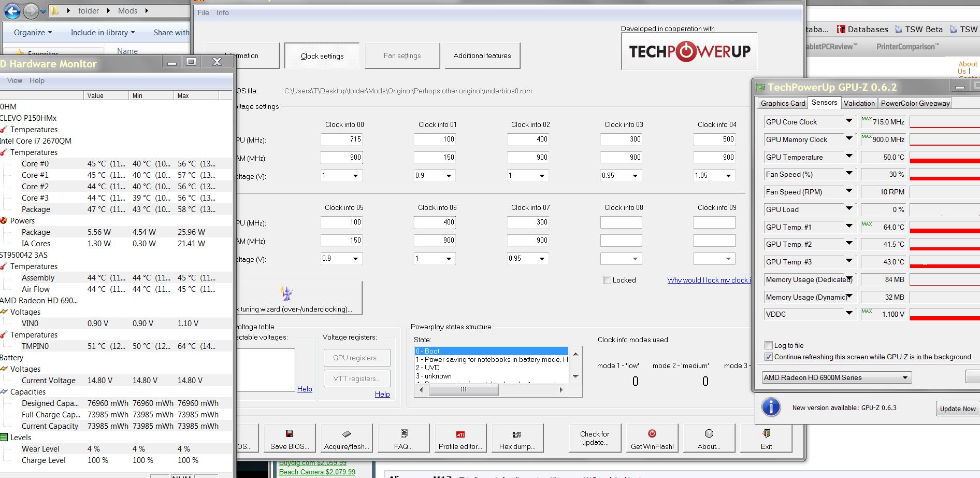
Task: Select the 1 - Power saving state row
Action: (492, 359)
